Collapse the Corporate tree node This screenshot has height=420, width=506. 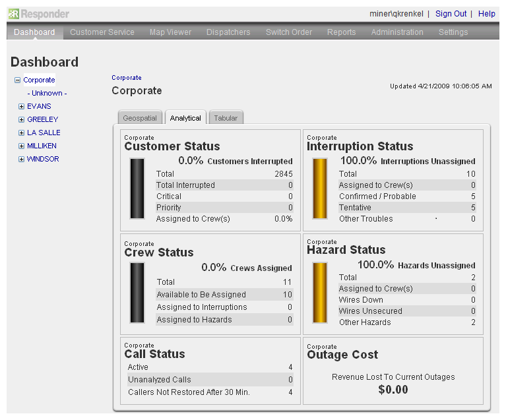click(17, 80)
